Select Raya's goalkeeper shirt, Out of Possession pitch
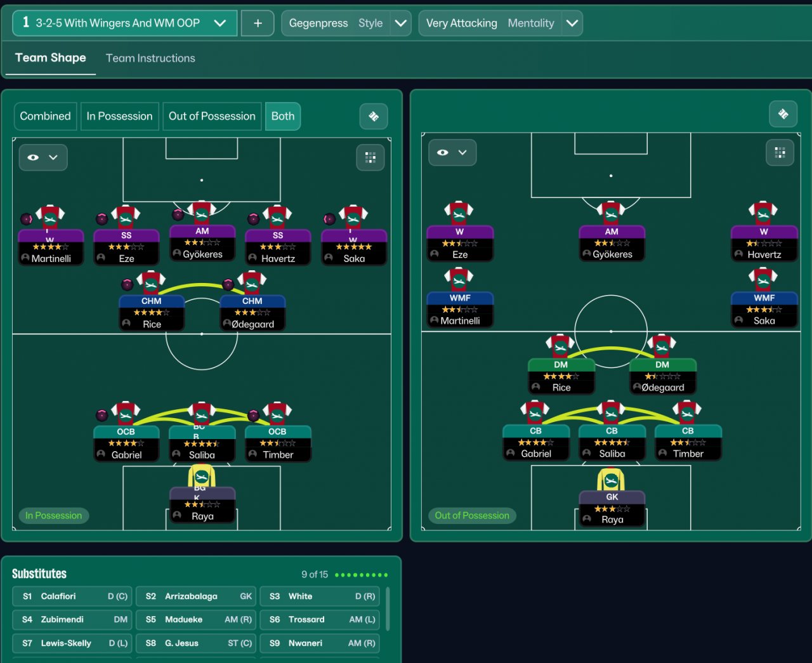This screenshot has height=663, width=812. pos(611,480)
